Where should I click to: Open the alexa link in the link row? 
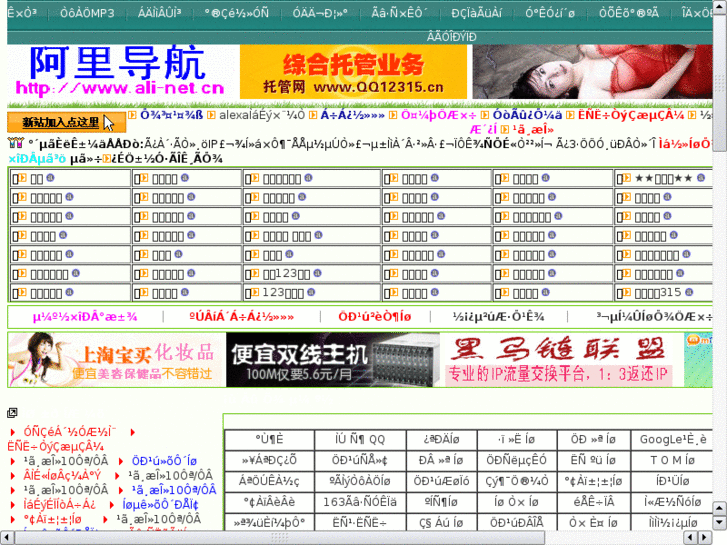[261, 115]
